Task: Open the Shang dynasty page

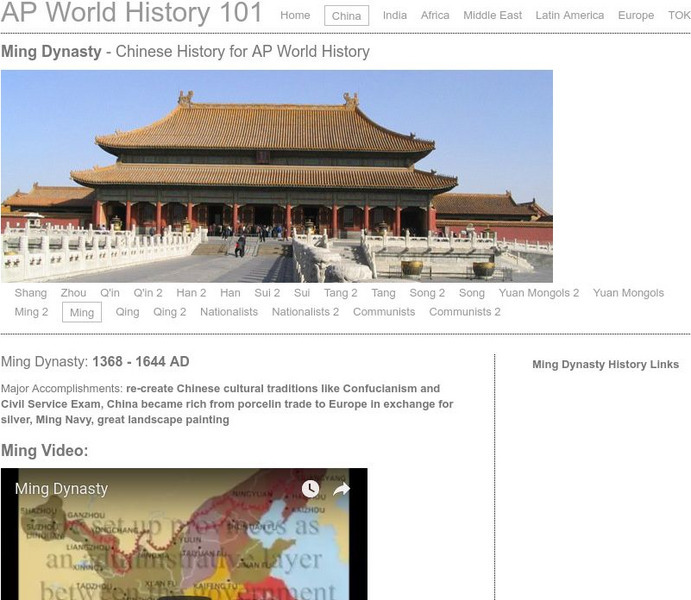Action: [x=30, y=293]
